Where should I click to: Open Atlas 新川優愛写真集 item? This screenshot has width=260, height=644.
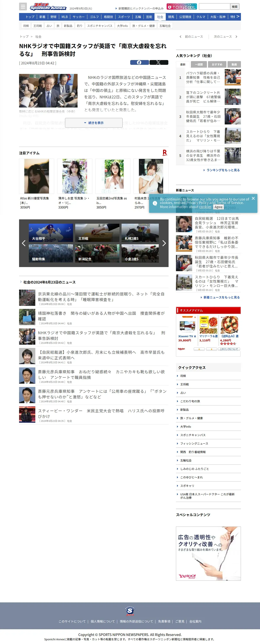pyautogui.click(x=36, y=184)
